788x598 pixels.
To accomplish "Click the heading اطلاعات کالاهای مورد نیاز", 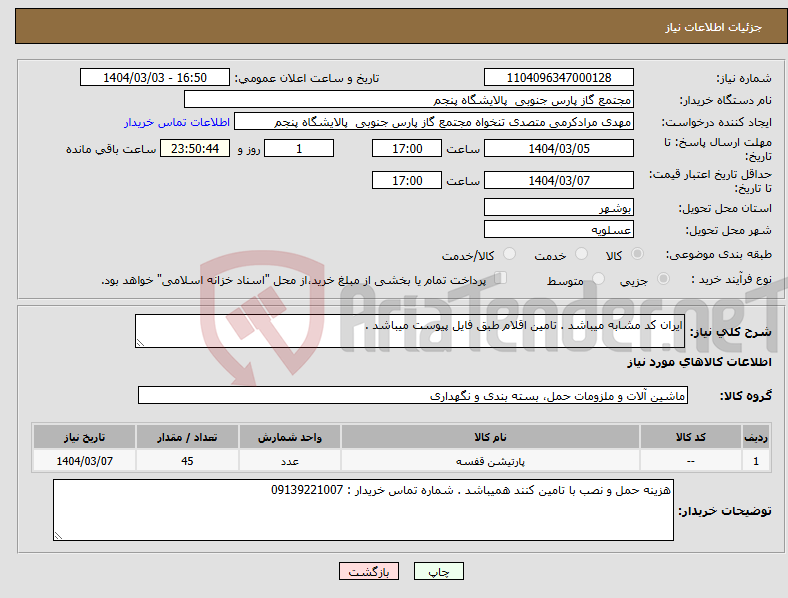I will tap(699, 362).
